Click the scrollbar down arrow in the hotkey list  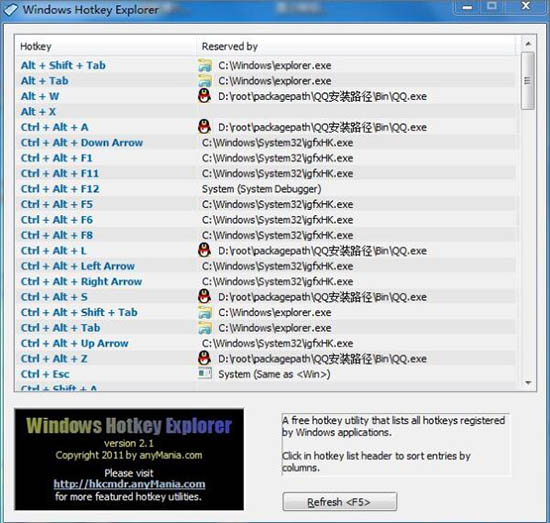(528, 383)
